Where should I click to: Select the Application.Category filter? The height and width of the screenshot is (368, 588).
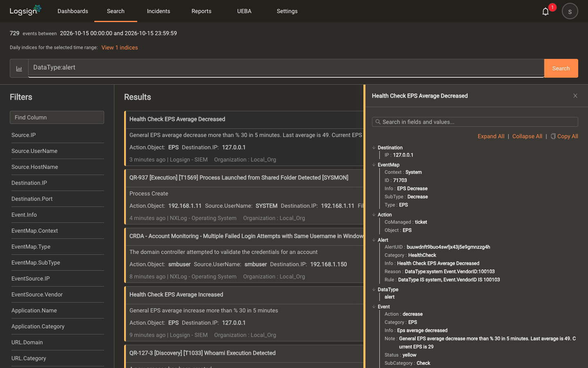click(x=38, y=326)
